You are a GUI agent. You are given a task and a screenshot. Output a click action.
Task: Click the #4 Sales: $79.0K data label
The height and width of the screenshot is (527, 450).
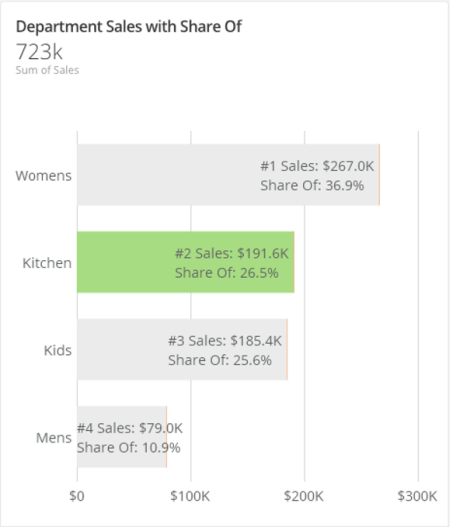(x=130, y=428)
